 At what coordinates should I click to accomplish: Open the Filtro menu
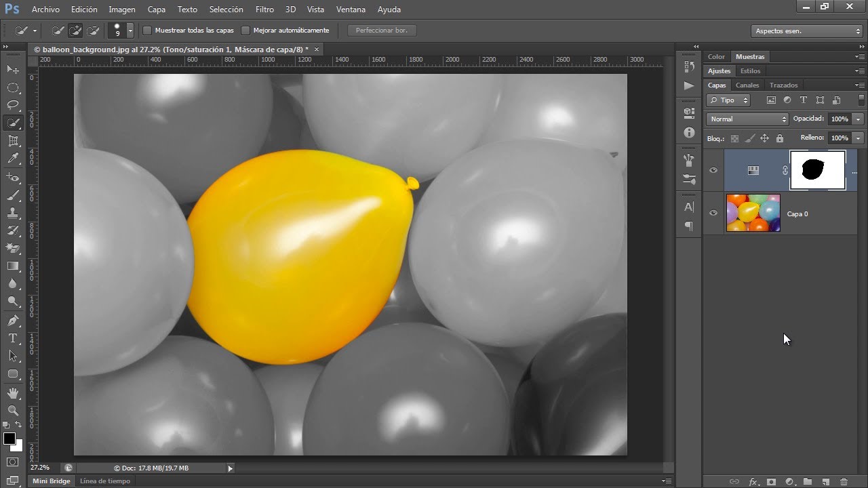click(264, 9)
